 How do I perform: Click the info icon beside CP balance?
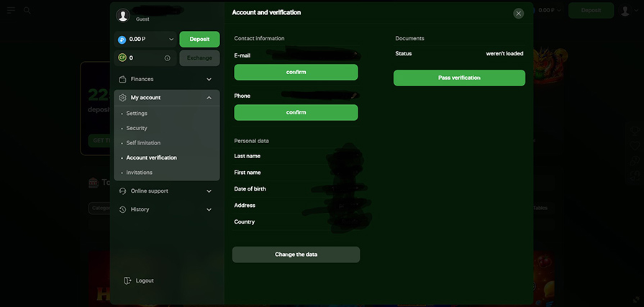(x=168, y=58)
